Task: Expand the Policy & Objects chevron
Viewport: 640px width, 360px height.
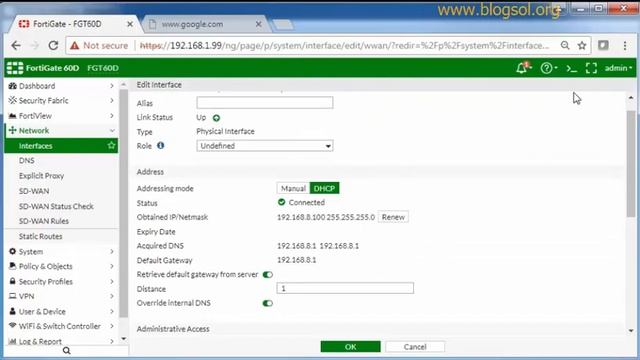Action: coord(112,266)
